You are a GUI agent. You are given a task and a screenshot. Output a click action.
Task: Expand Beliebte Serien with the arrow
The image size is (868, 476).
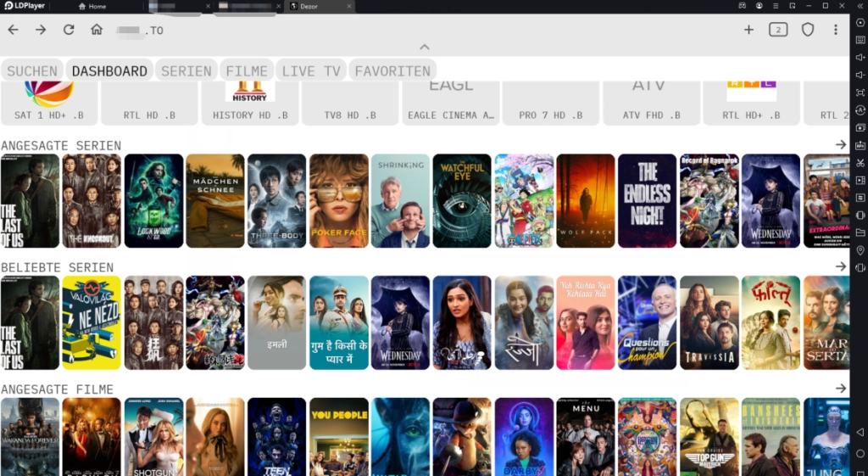coord(841,266)
